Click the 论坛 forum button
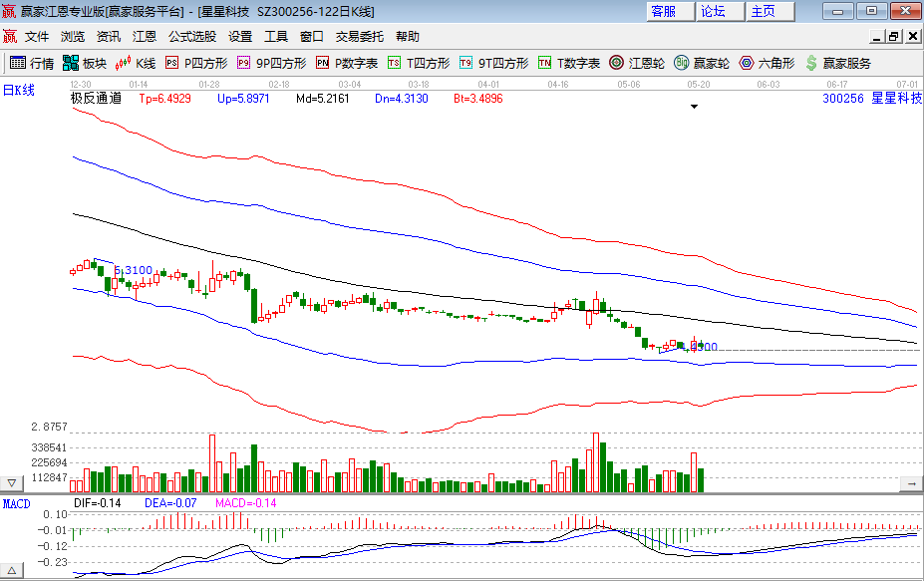 click(720, 12)
